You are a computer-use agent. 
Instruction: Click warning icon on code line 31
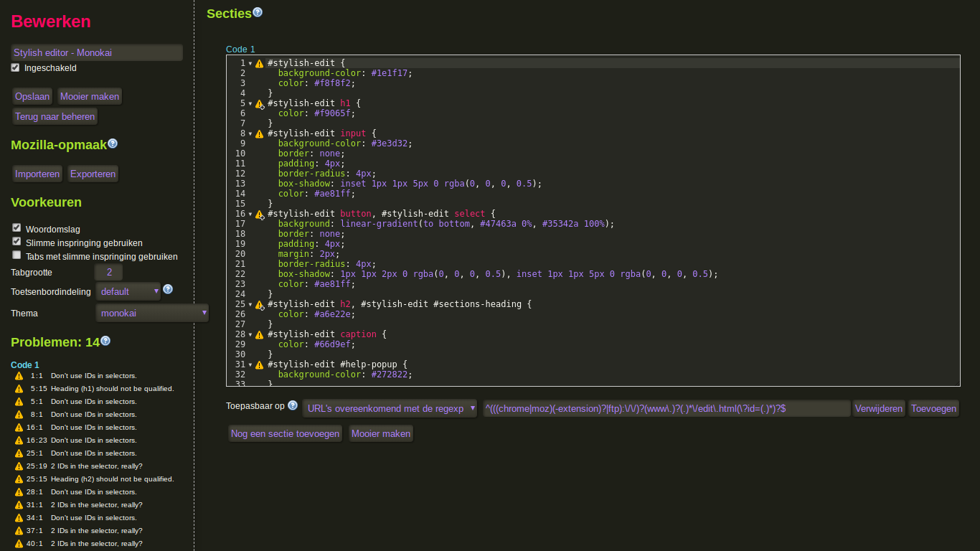[259, 364]
